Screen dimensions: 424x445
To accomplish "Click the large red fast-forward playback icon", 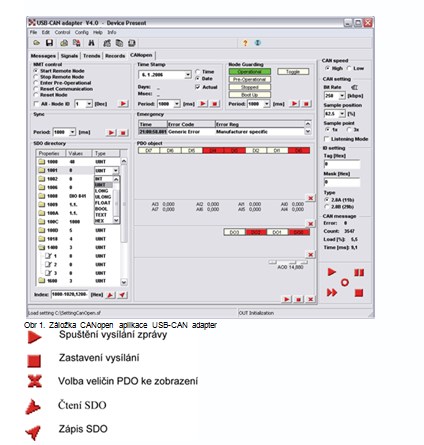I will tap(332, 293).
